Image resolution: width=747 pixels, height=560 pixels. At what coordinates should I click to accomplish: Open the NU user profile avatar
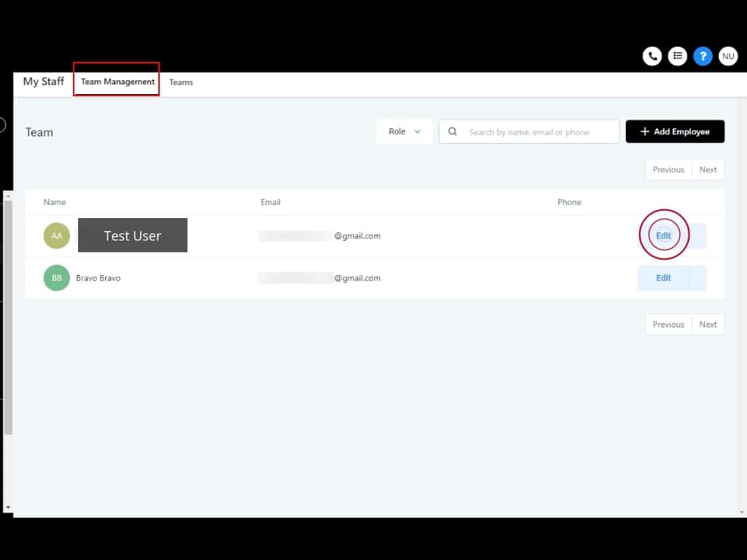[728, 56]
